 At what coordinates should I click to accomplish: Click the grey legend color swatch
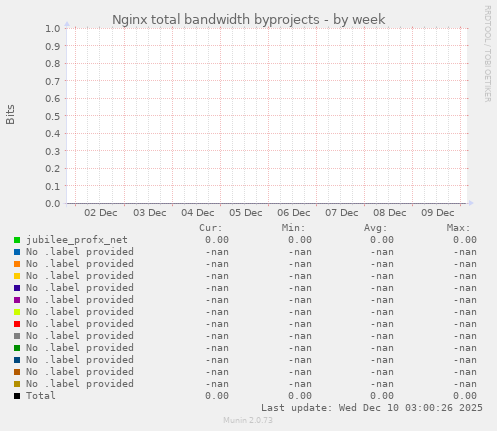click(17, 336)
